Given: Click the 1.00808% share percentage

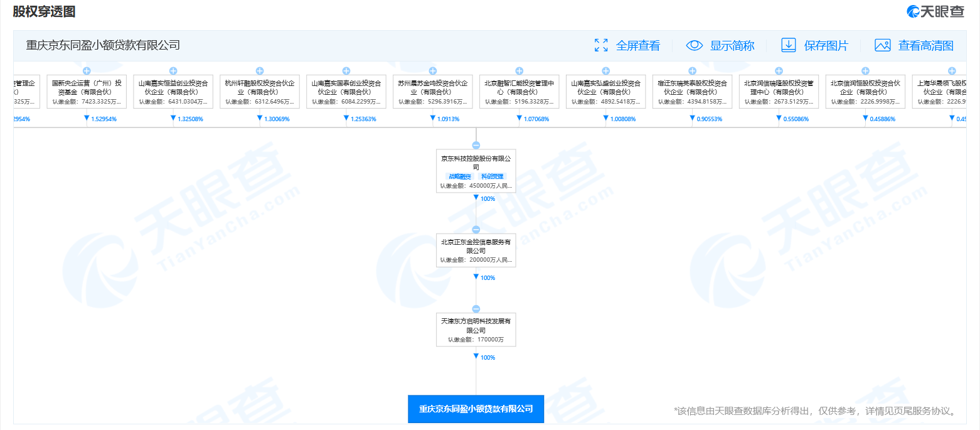Looking at the screenshot, I should [624, 119].
